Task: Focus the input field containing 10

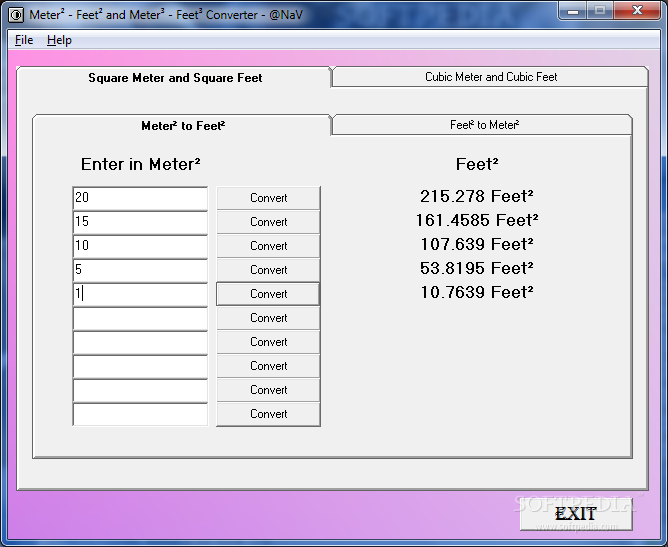Action: coord(140,246)
